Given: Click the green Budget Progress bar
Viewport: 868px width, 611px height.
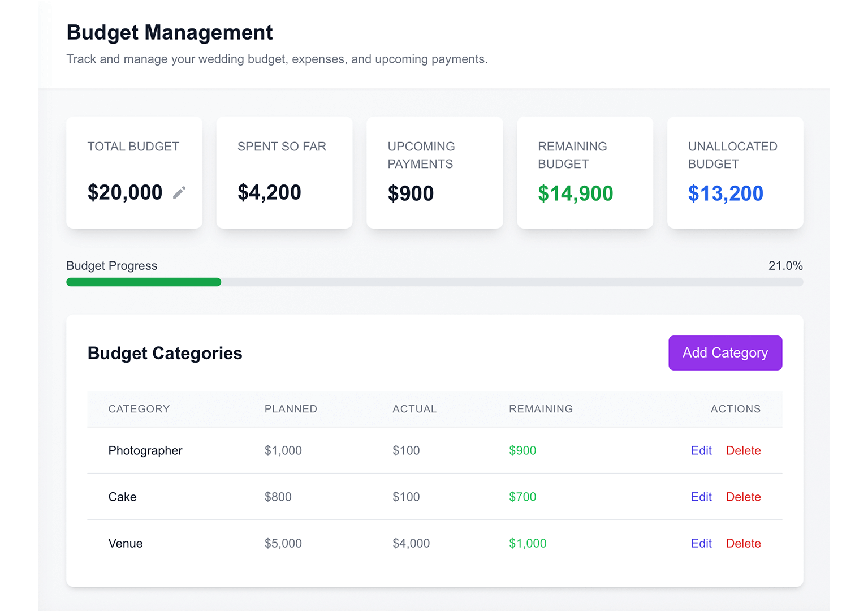Looking at the screenshot, I should coord(144,282).
